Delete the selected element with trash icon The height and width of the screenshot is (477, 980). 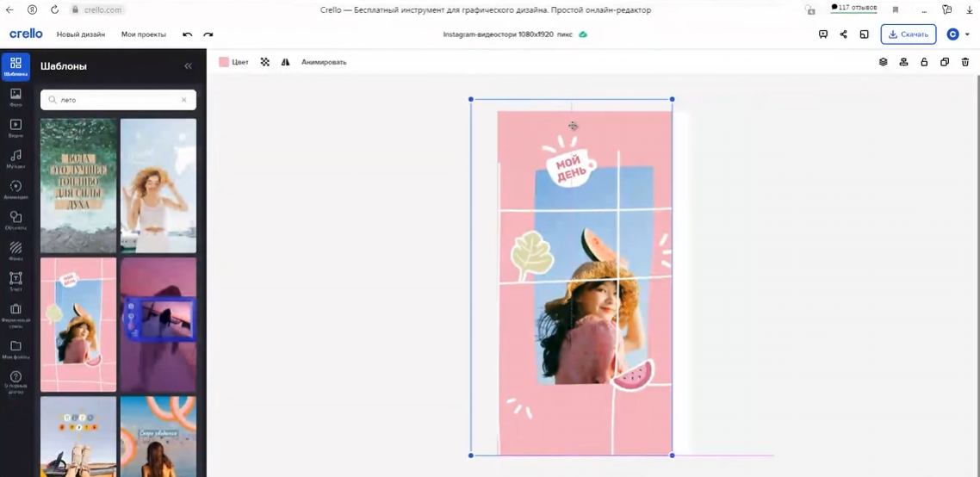pos(965,62)
